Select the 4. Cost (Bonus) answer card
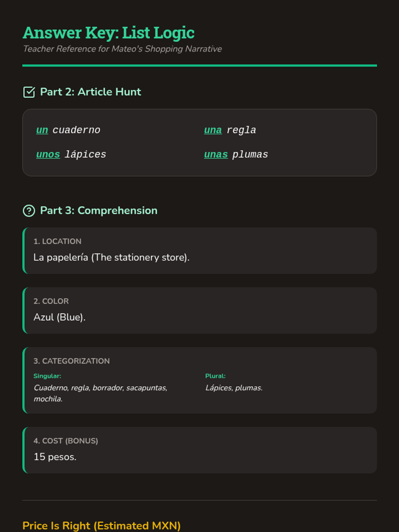Screen dimensions: 399x532 199,450
